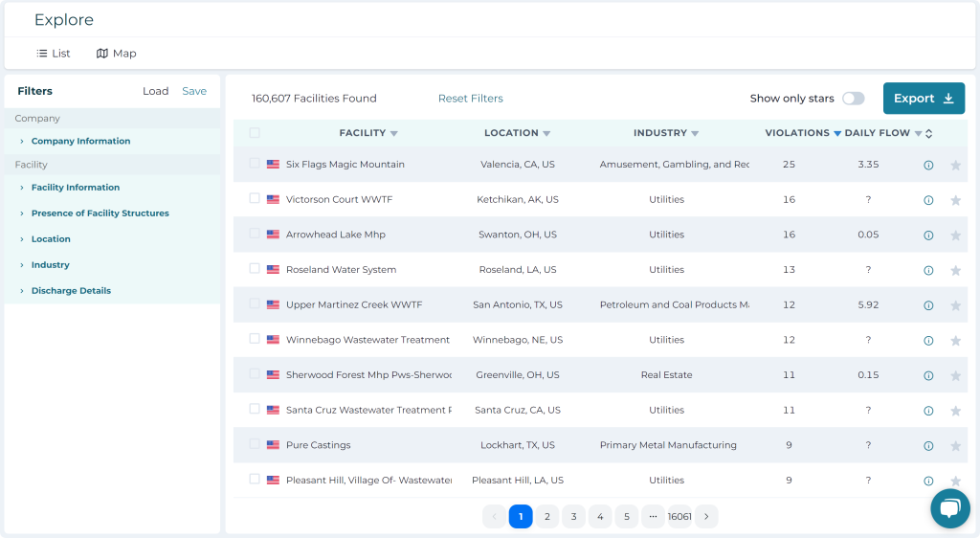Click the Export button

[923, 99]
